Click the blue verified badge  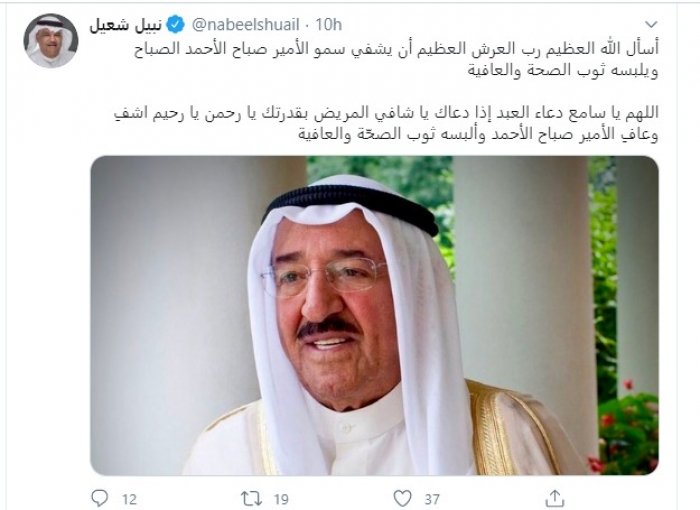coord(175,25)
